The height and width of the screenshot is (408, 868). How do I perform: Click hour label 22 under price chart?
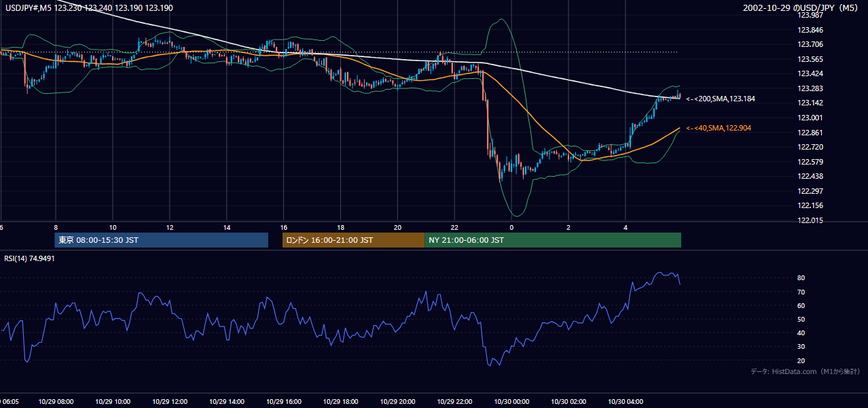tap(455, 227)
